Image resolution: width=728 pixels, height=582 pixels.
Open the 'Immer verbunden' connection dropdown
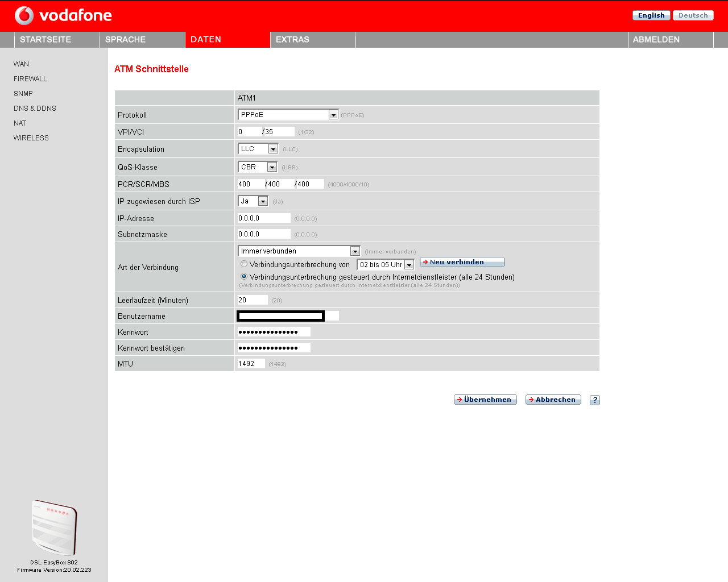point(355,251)
